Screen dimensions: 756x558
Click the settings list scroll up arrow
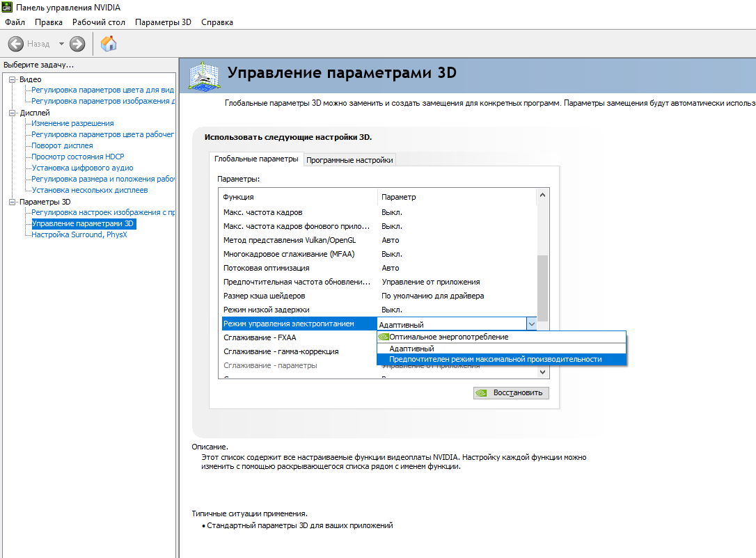click(543, 195)
